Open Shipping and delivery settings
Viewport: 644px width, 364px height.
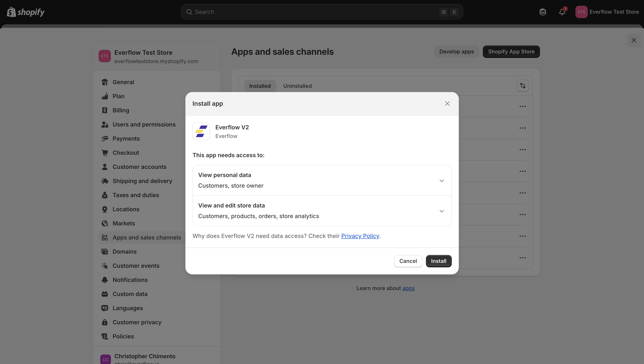pyautogui.click(x=142, y=181)
